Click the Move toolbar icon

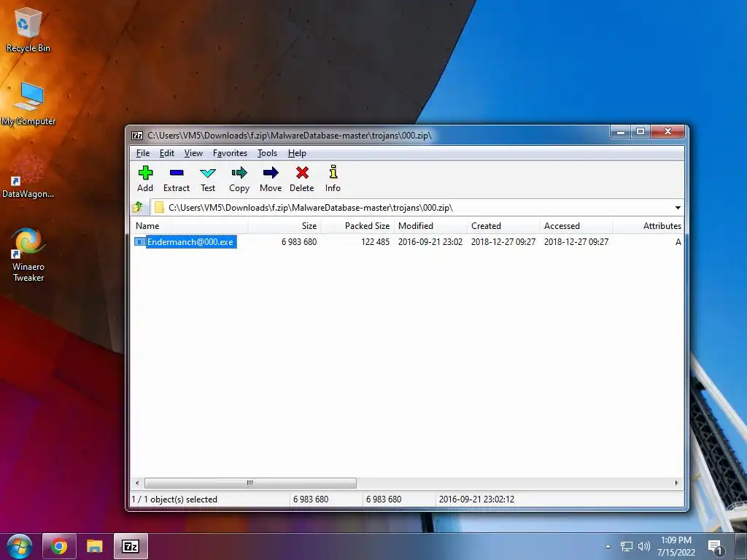[271, 179]
